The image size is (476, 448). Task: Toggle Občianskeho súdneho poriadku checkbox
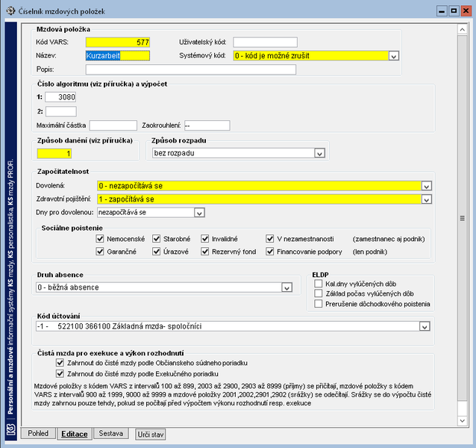tap(60, 363)
